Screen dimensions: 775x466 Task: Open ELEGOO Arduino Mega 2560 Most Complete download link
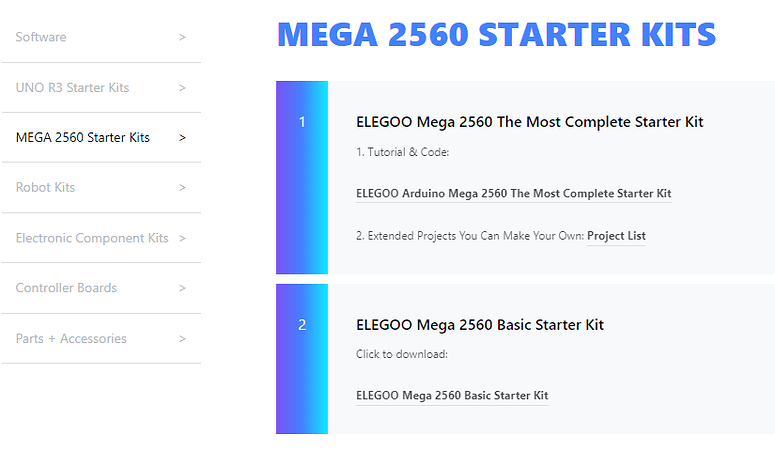coord(513,193)
